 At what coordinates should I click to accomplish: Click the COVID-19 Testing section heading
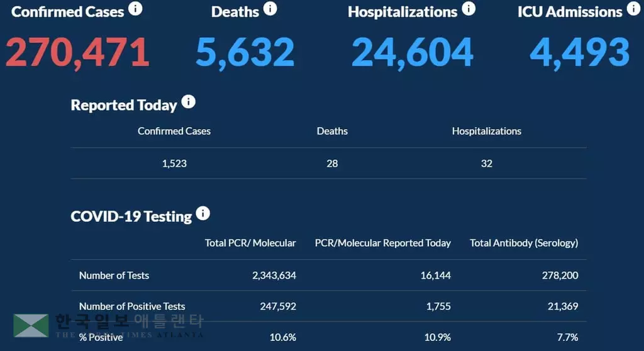(131, 216)
